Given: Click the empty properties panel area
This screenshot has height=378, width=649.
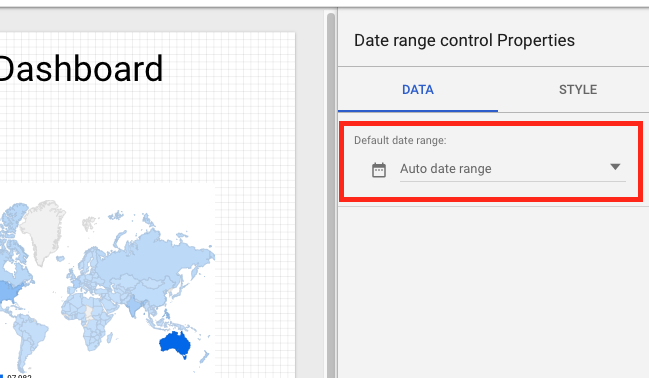Looking at the screenshot, I should pos(493,292).
